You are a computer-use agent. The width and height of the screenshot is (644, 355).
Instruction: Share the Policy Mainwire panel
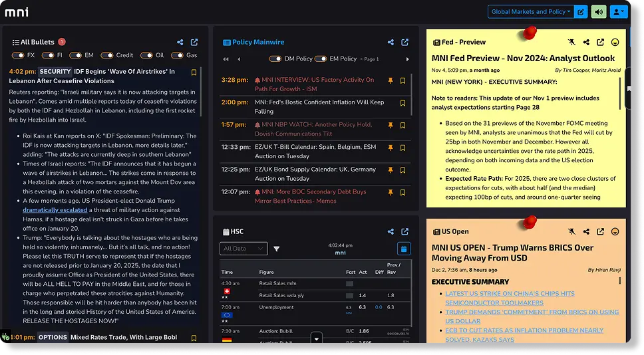(x=391, y=43)
